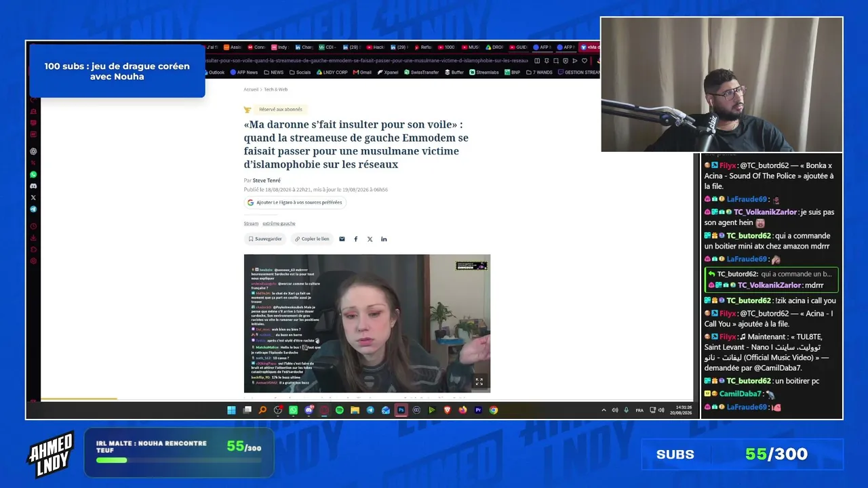Switch to the Hacki YouTube tab
868x488 pixels.
pyautogui.click(x=376, y=47)
